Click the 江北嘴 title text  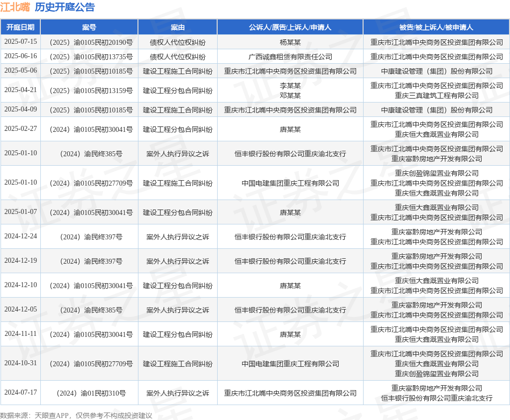tap(15, 7)
